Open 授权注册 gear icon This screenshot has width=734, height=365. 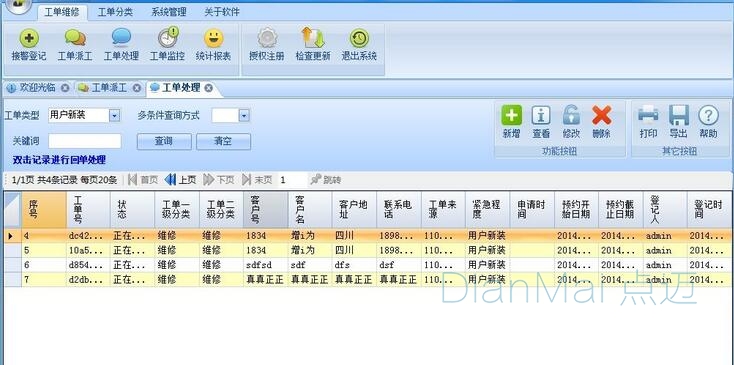pos(267,45)
